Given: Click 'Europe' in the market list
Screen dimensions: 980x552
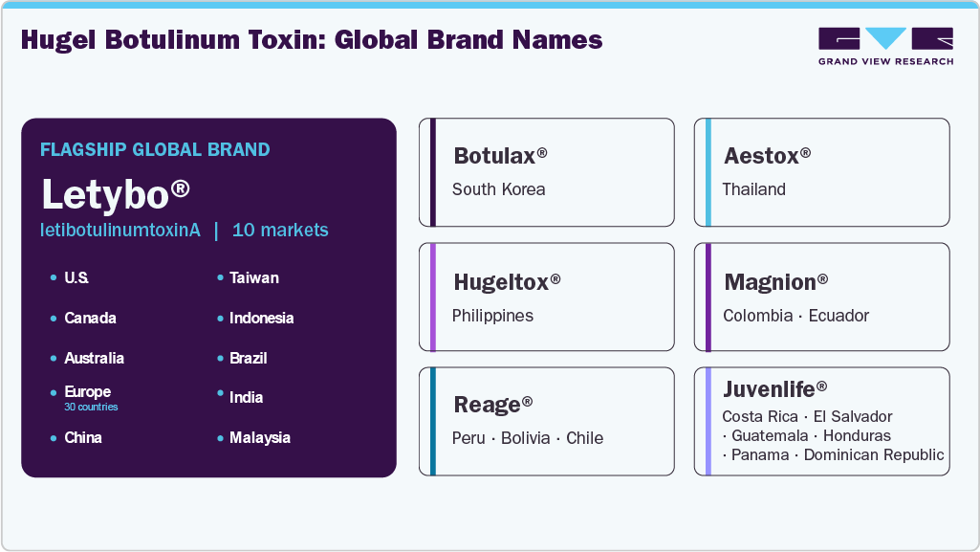Looking at the screenshot, I should point(88,392).
